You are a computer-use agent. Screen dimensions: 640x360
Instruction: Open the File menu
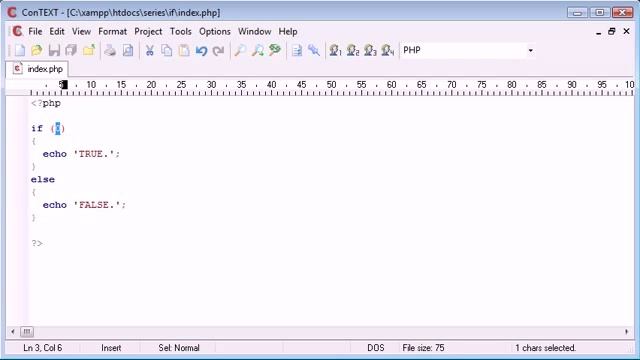[x=35, y=31]
